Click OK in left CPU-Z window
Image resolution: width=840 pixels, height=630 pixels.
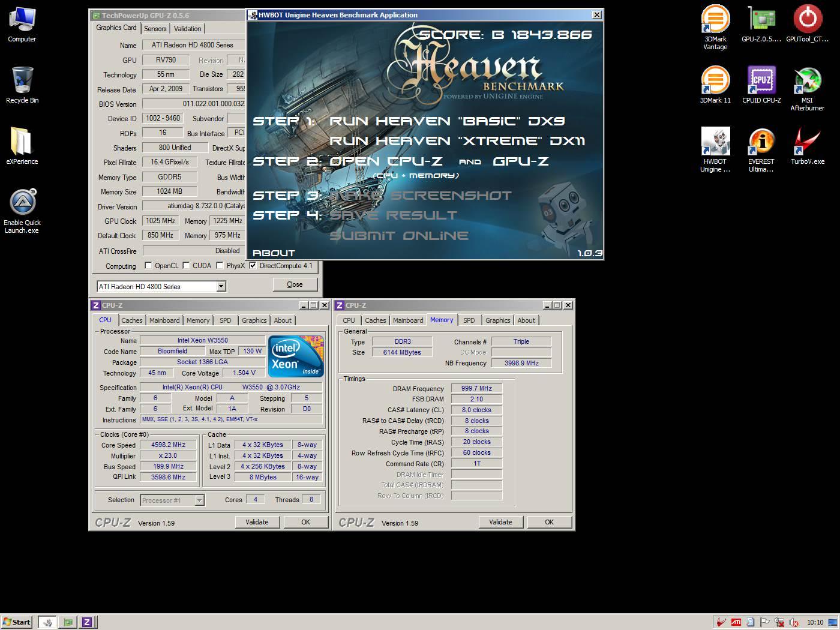[x=305, y=522]
